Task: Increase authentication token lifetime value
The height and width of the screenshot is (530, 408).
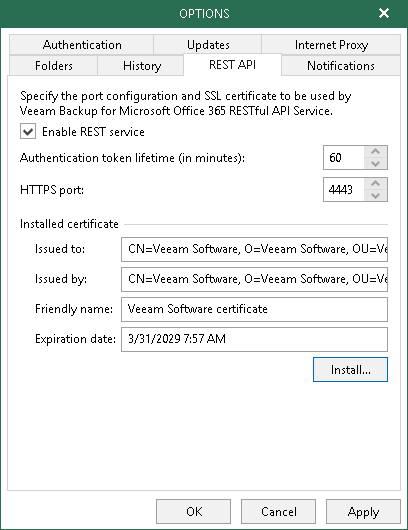Action: tap(375, 151)
